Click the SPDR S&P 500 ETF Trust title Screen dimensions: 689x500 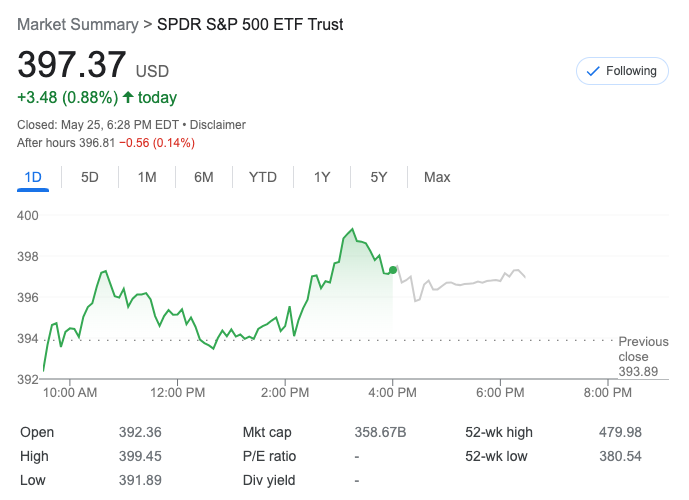point(250,24)
